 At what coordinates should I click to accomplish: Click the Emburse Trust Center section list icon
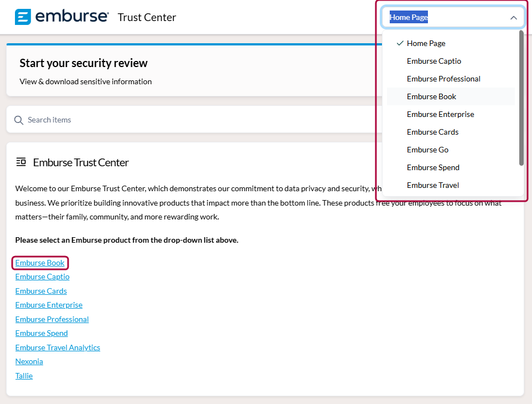pos(21,162)
